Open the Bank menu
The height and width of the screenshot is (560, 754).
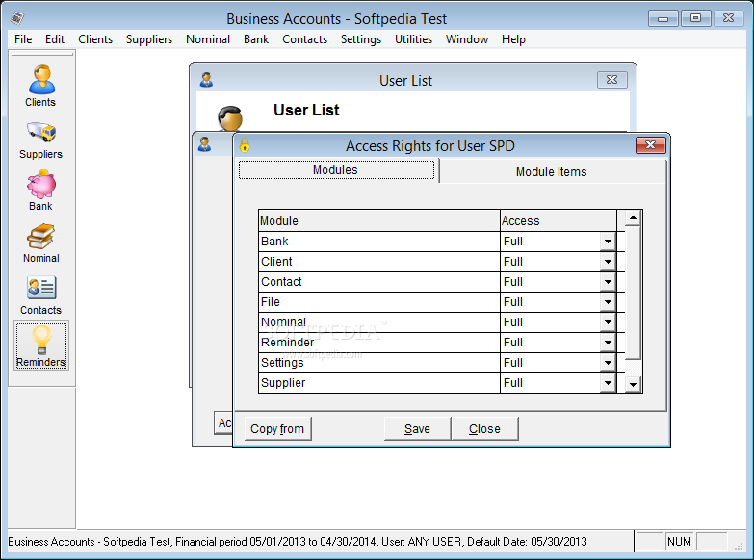point(256,39)
